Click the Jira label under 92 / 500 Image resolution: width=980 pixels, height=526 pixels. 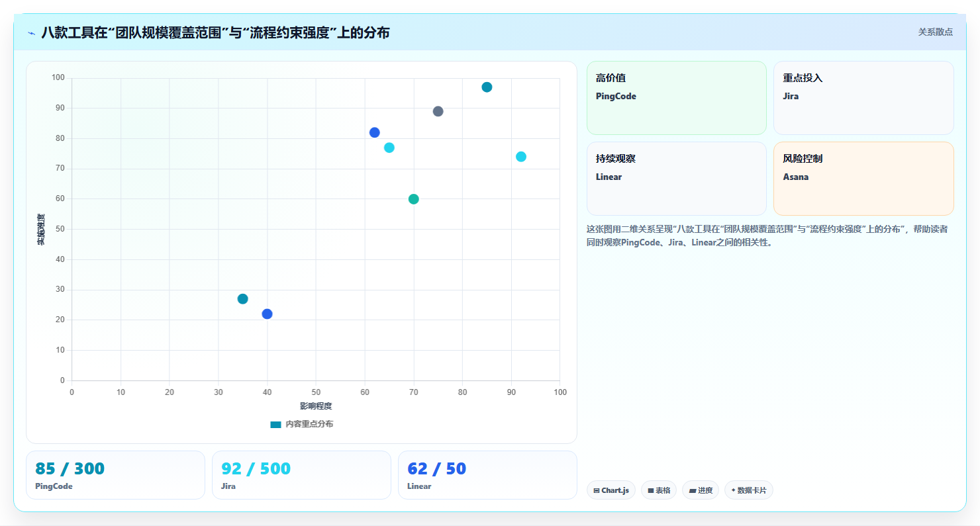[228, 486]
